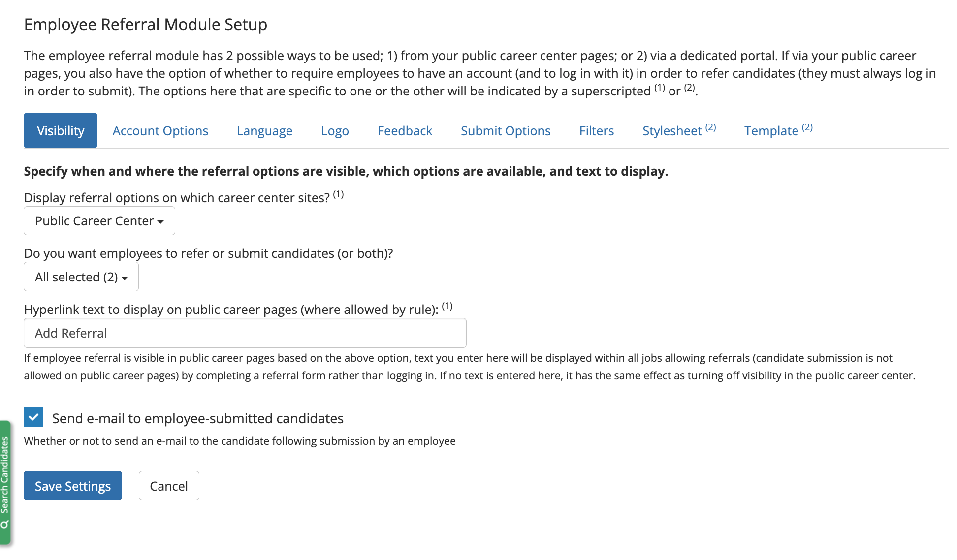
Task: Click the Visibility tab
Action: click(x=61, y=131)
